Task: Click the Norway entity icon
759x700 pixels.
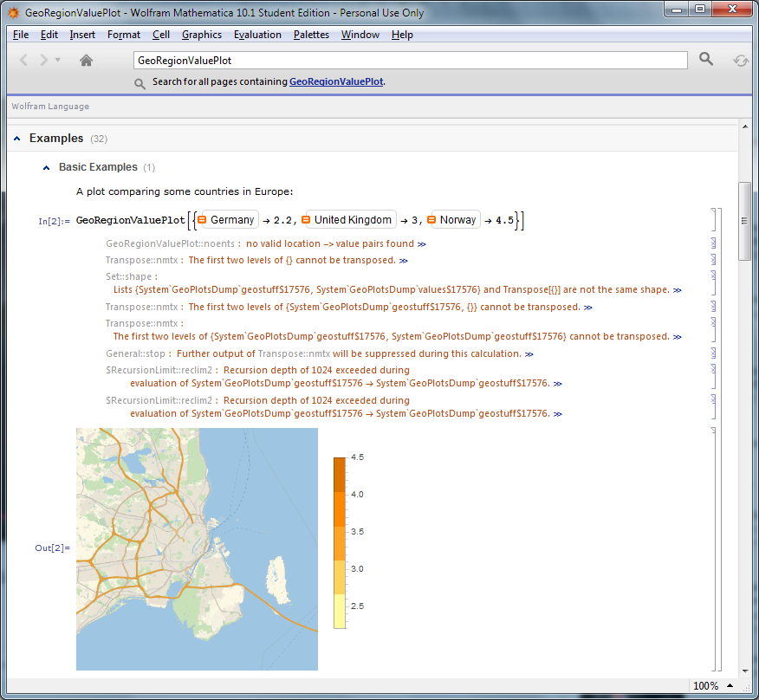Action: point(431,220)
